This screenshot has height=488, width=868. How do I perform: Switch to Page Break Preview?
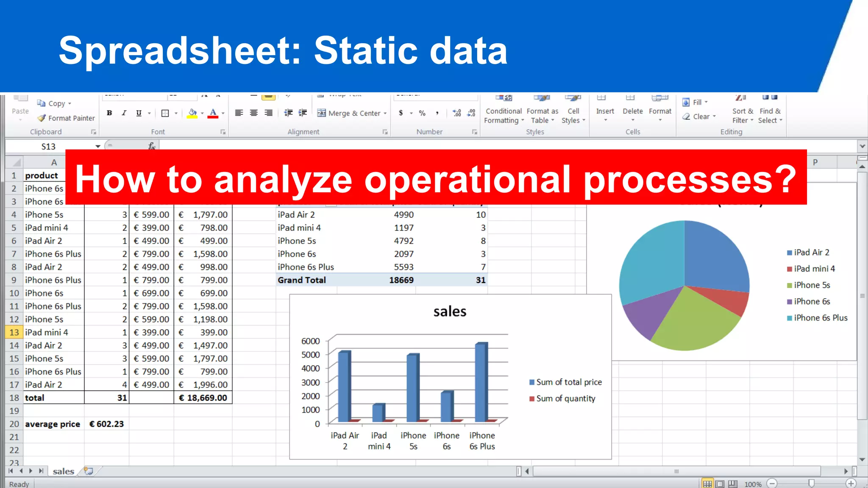pos(733,484)
